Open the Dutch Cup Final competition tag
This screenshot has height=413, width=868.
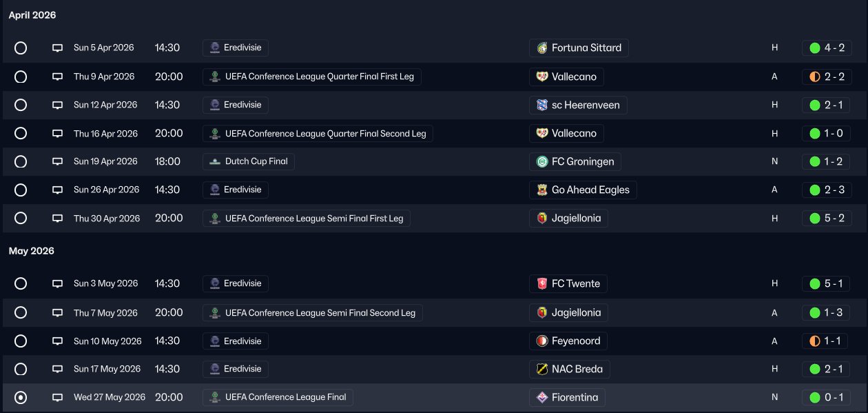coord(249,162)
